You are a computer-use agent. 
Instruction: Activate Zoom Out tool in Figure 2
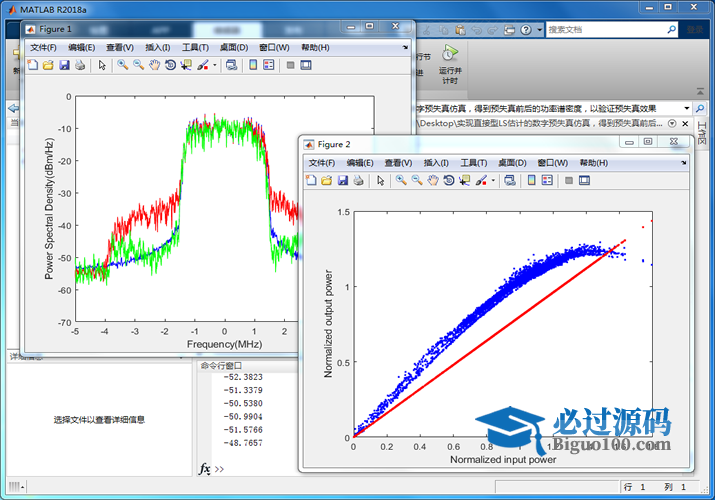coord(417,180)
